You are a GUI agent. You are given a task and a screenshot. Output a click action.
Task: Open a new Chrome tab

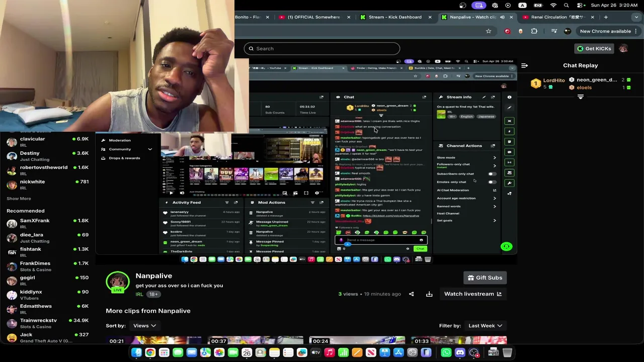point(606,17)
